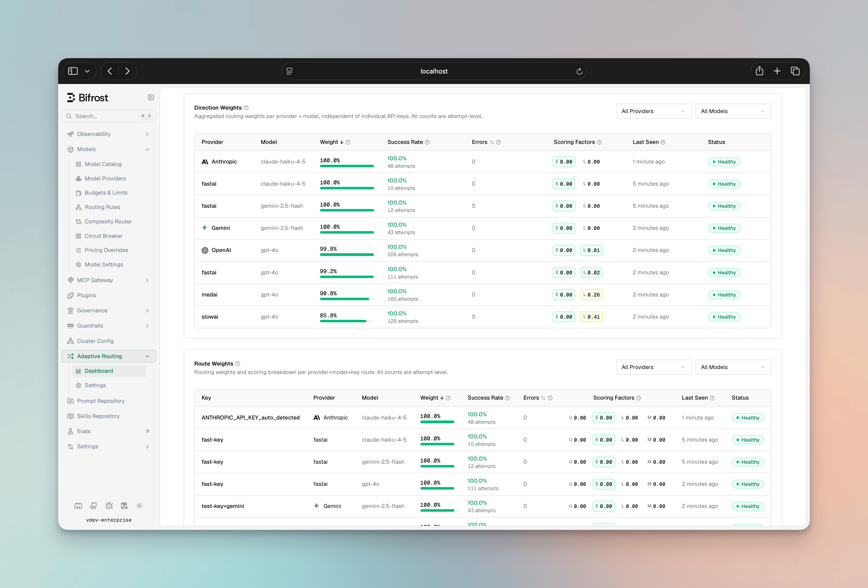Click the sidebar Search field
The height and width of the screenshot is (588, 868).
pos(109,116)
